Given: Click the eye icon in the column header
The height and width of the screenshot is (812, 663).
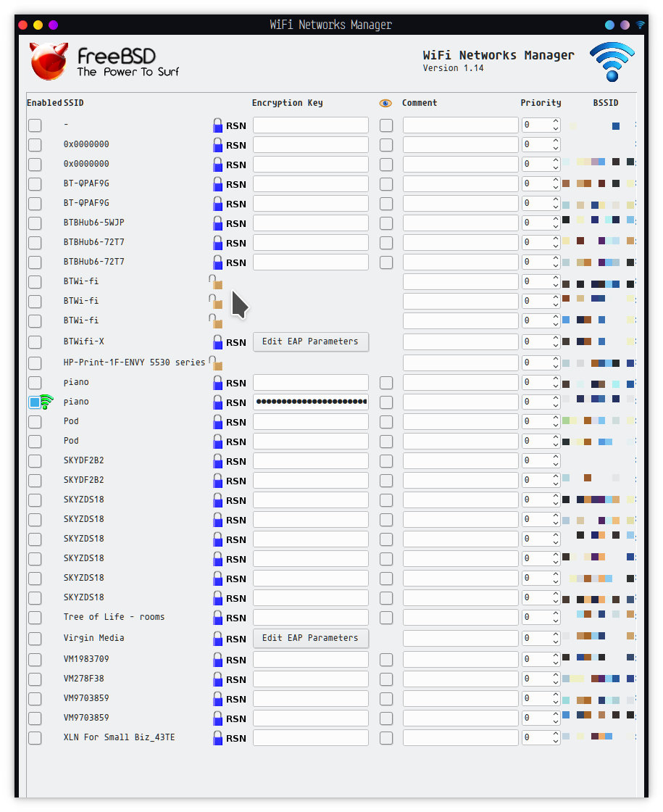Looking at the screenshot, I should coord(385,103).
